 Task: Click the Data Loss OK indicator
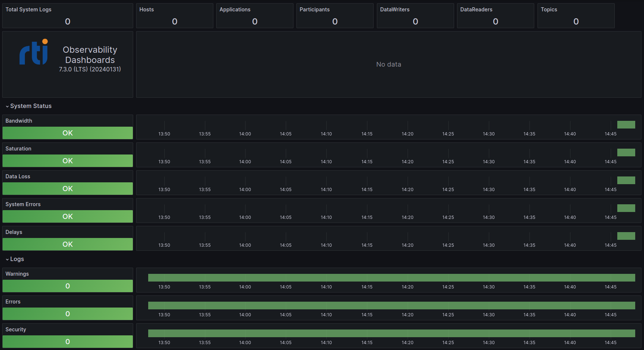[x=67, y=189]
